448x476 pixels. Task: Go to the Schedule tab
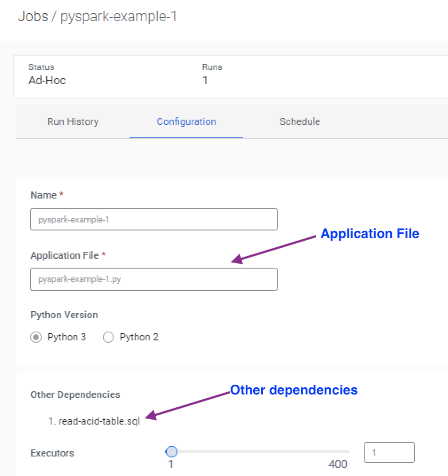pos(300,121)
